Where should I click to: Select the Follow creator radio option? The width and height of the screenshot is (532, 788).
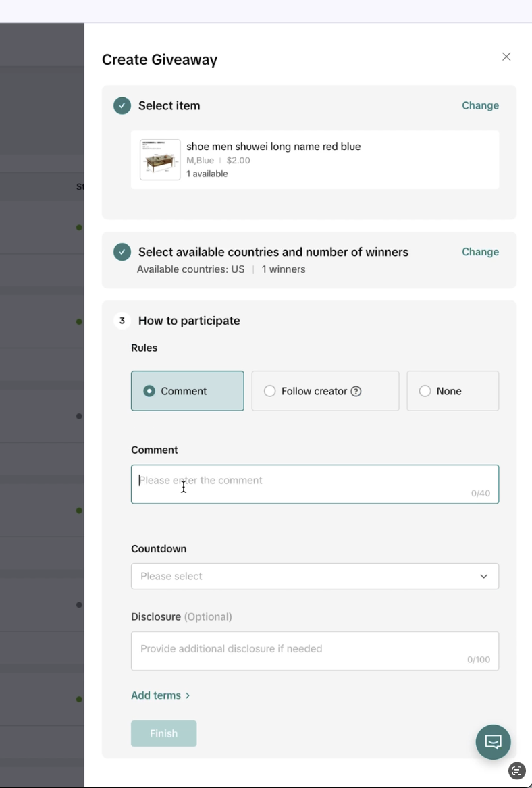coord(270,391)
